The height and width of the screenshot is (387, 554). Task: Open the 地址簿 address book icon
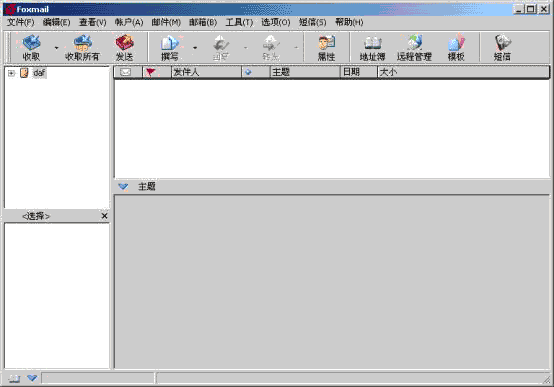click(372, 47)
